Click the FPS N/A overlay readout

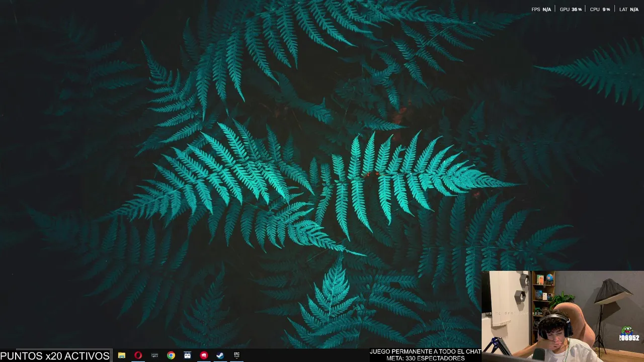click(x=541, y=10)
